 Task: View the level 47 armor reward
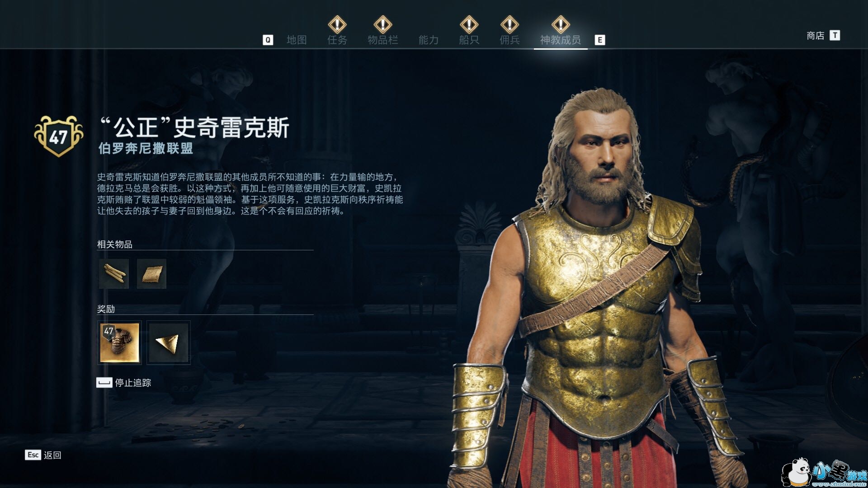click(x=119, y=343)
